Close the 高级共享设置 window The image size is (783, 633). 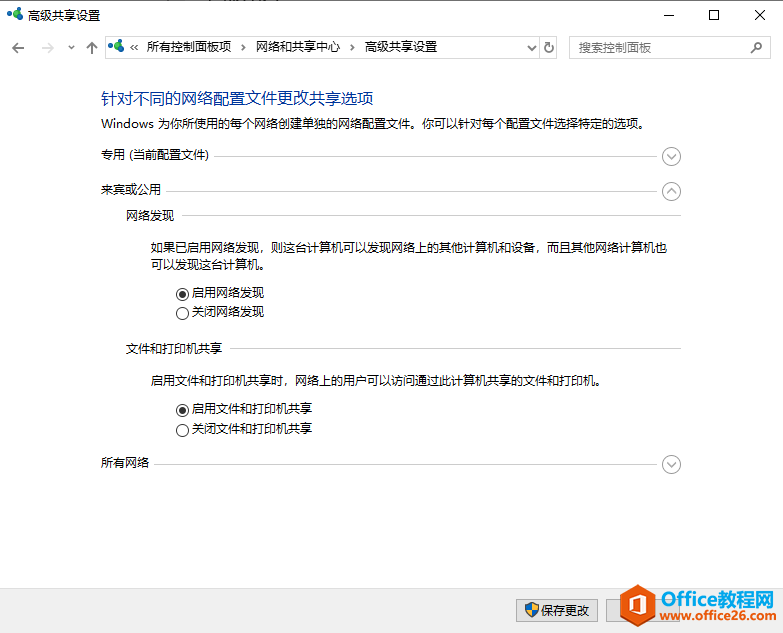(x=760, y=15)
